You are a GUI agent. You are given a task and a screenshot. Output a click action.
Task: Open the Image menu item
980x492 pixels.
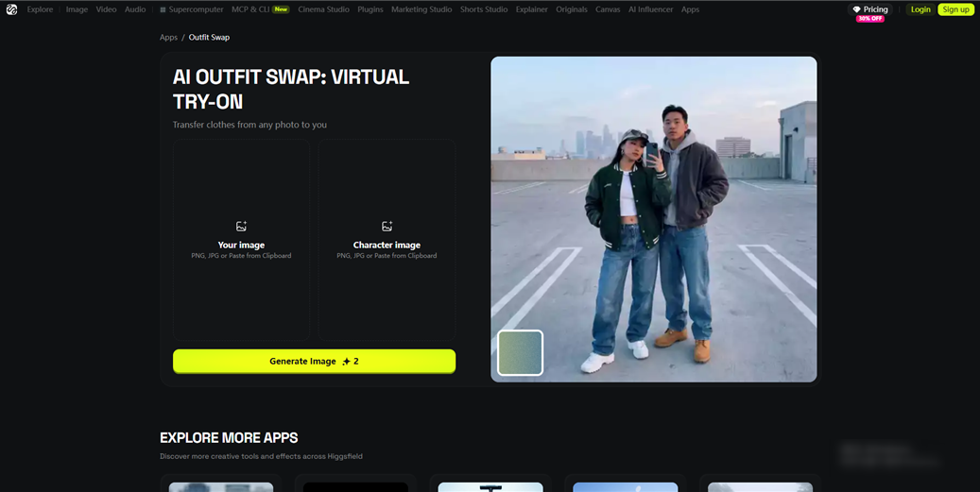(x=77, y=9)
